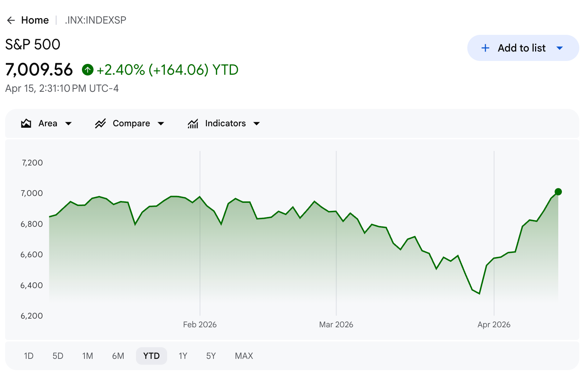Open the Add to list dropdown caret
The image size is (588, 381).
560,48
